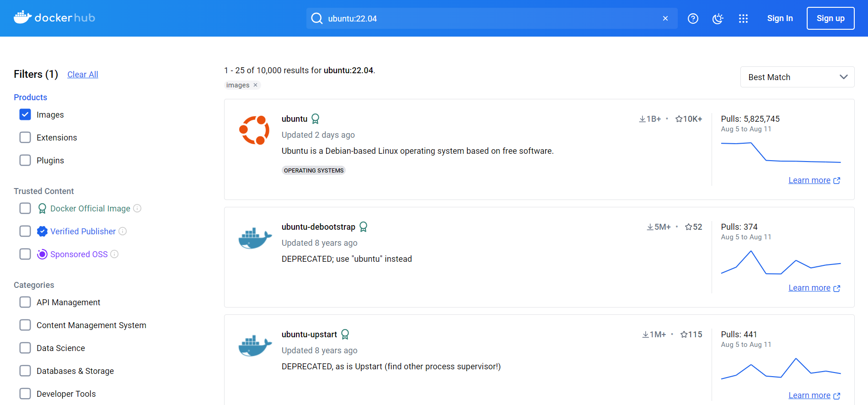Click the Products section heading
Viewport: 868px width, 405px height.
[x=30, y=97]
